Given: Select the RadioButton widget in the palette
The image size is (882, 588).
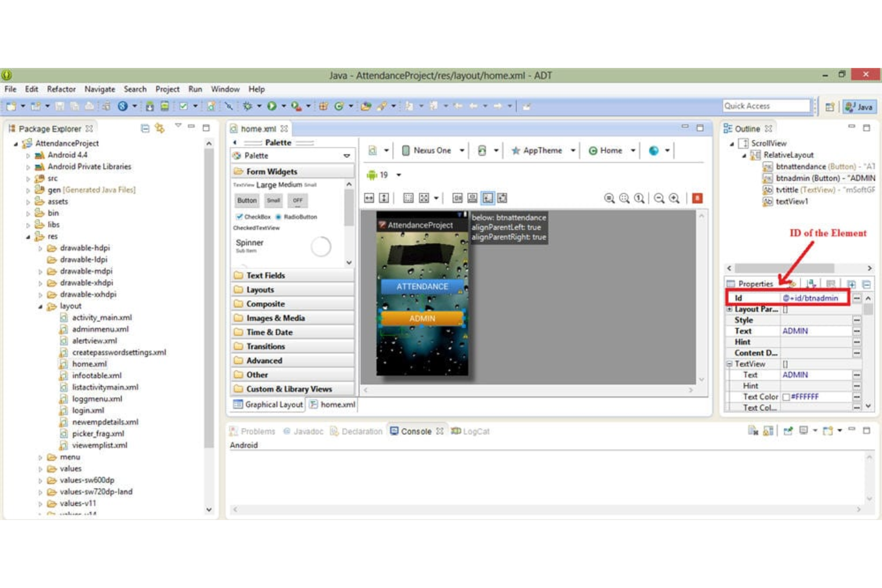Looking at the screenshot, I should click(x=296, y=217).
